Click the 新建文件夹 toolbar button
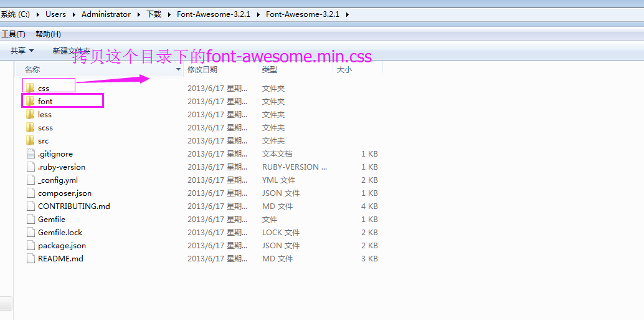The height and width of the screenshot is (320, 644). (72, 51)
